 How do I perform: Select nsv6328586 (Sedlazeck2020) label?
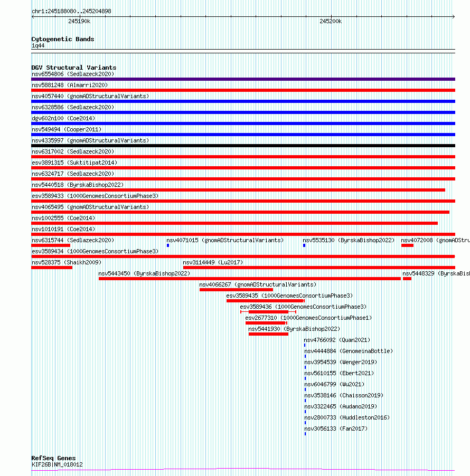[73, 107]
